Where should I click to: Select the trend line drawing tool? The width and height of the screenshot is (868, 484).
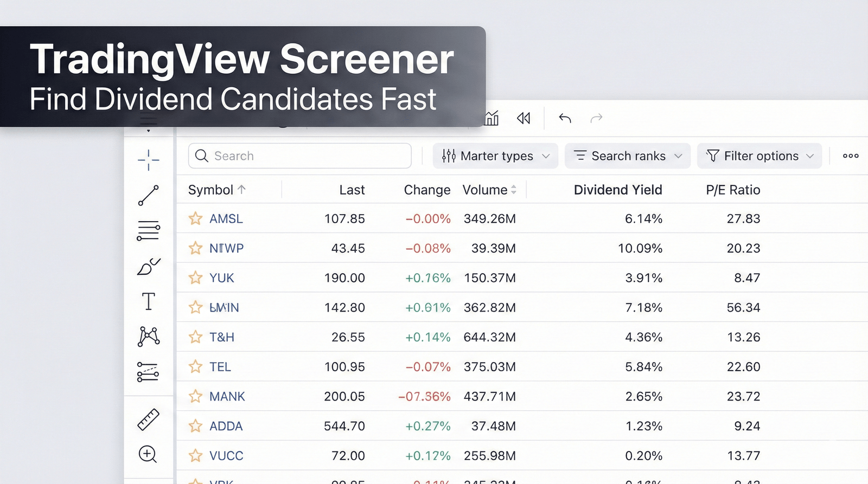[x=148, y=195]
